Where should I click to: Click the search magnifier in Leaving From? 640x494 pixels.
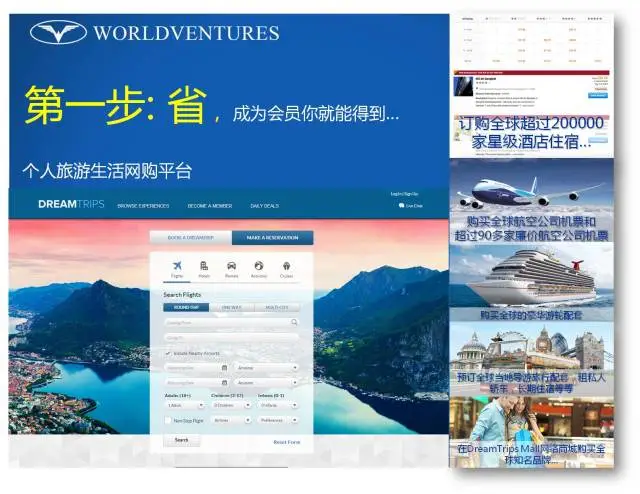click(294, 323)
